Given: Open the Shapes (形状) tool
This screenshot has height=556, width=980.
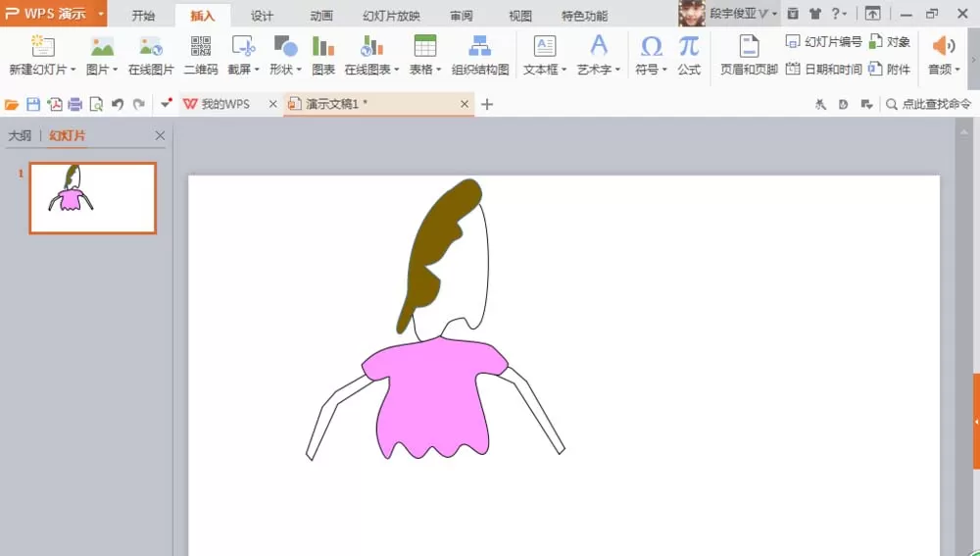Looking at the screenshot, I should tap(285, 46).
